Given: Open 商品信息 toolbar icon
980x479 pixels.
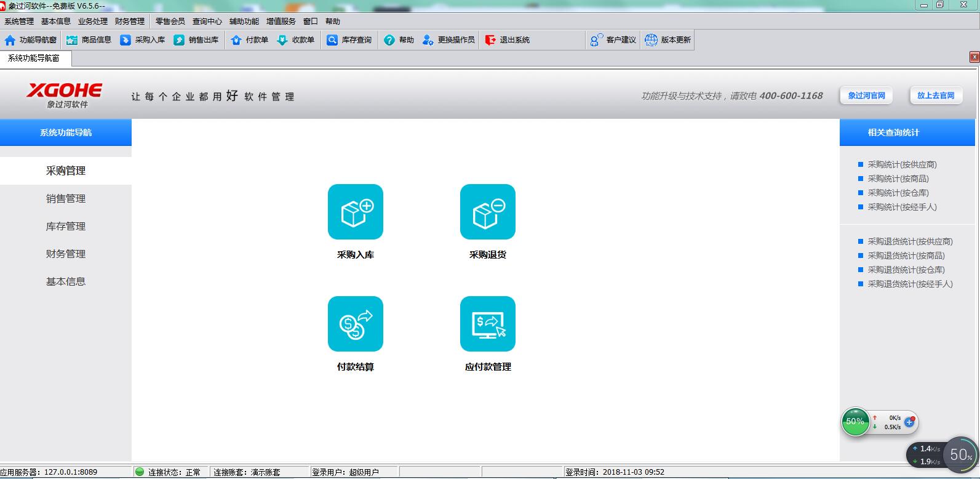Looking at the screenshot, I should tap(72, 40).
